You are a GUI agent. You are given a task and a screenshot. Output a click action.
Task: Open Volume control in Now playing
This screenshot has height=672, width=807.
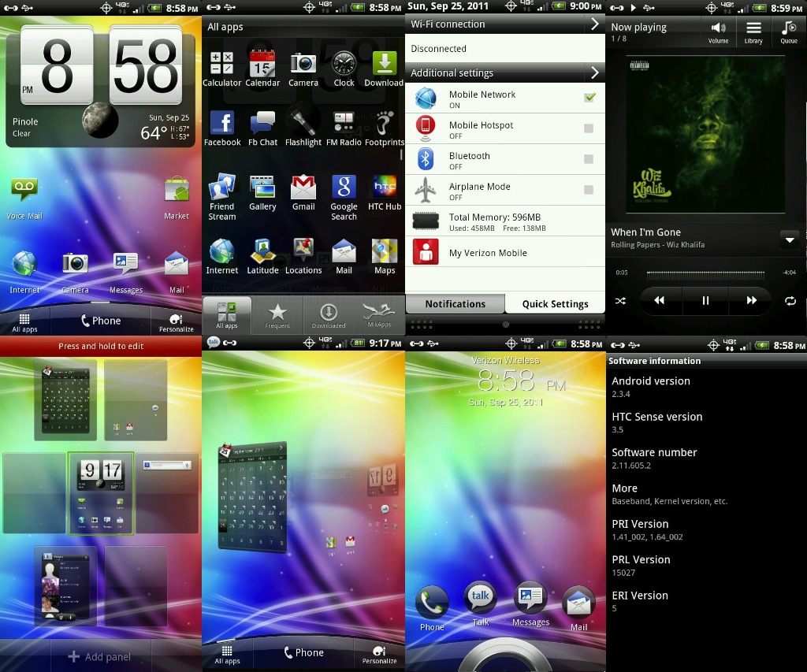tap(718, 32)
